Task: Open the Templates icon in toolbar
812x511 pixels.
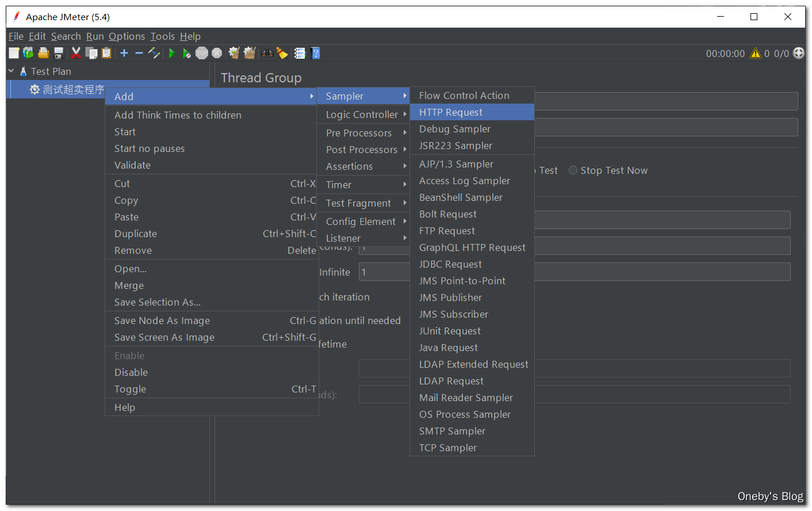Action: pos(28,53)
